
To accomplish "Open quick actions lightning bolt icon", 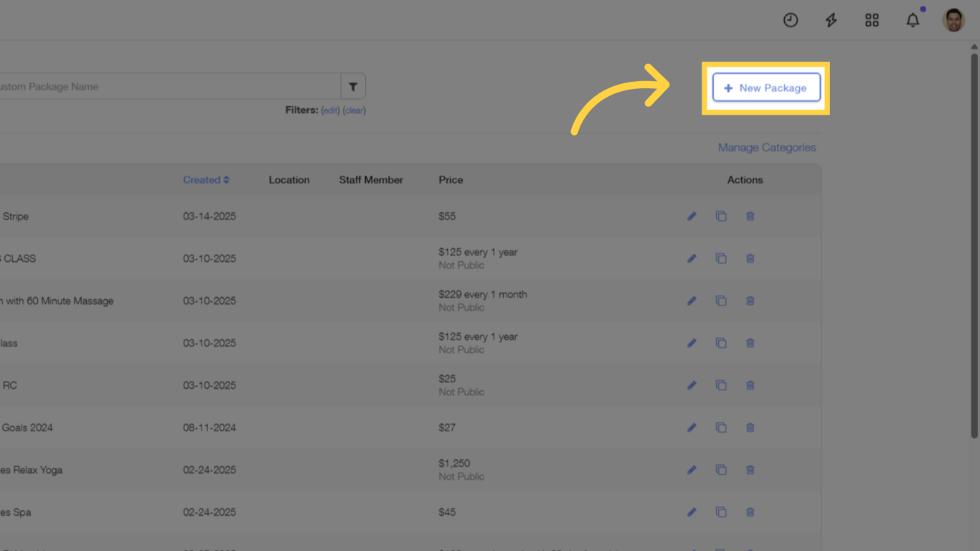I will tap(831, 20).
